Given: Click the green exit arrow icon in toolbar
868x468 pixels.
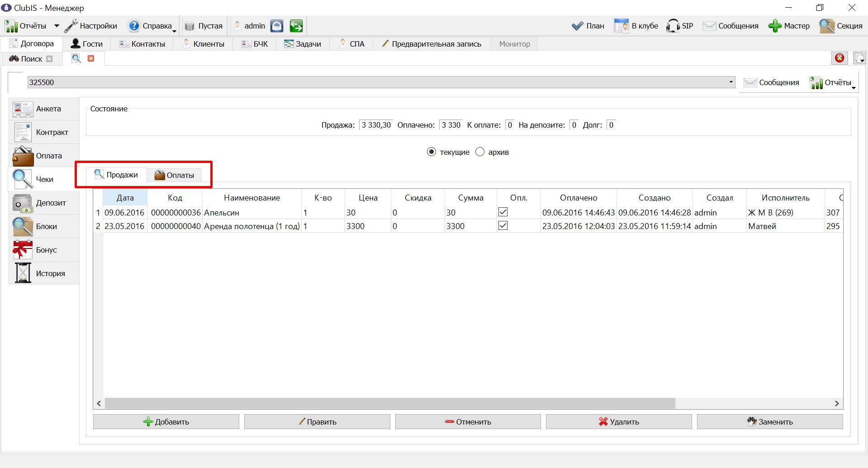Looking at the screenshot, I should tap(296, 26).
